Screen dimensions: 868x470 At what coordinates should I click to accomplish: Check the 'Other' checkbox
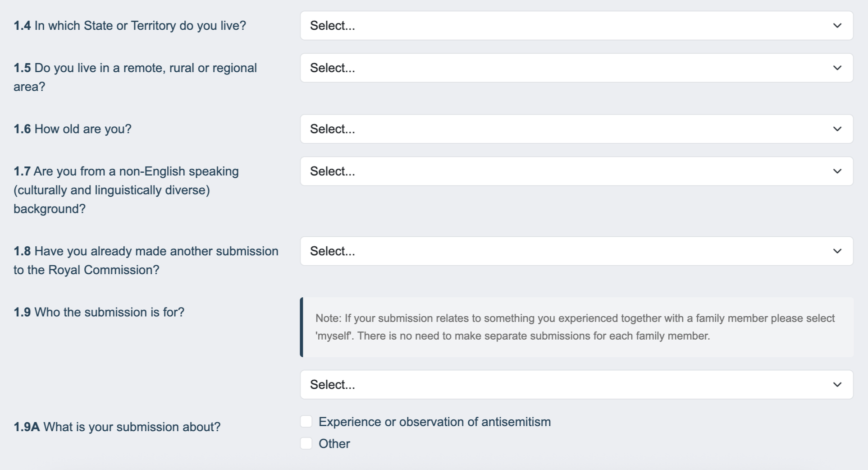[306, 443]
